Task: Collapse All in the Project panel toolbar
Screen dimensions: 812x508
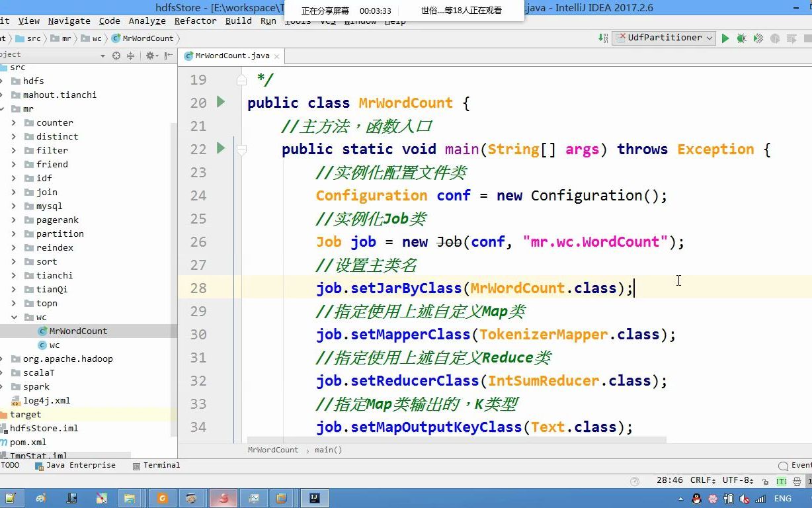Action: click(131, 56)
